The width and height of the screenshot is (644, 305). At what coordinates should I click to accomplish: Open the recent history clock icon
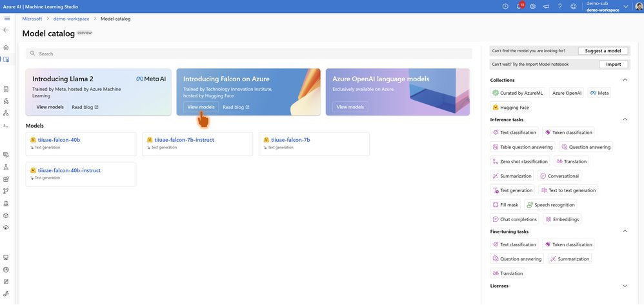click(x=505, y=6)
